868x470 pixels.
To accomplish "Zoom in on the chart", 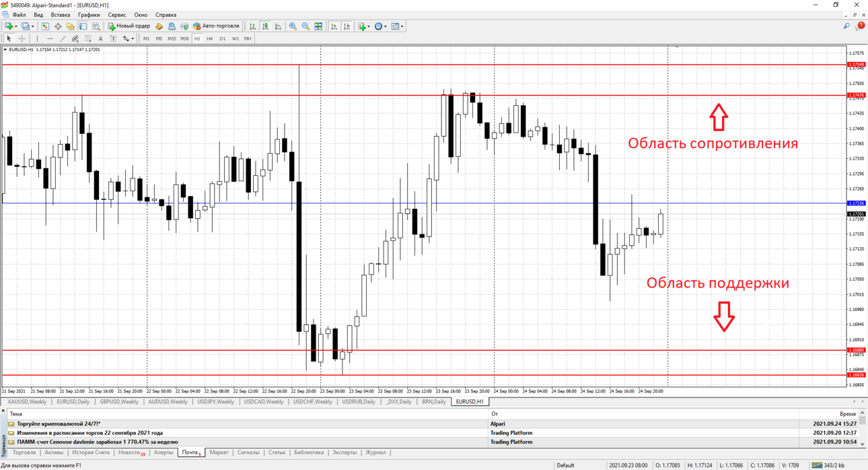I will click(x=293, y=26).
